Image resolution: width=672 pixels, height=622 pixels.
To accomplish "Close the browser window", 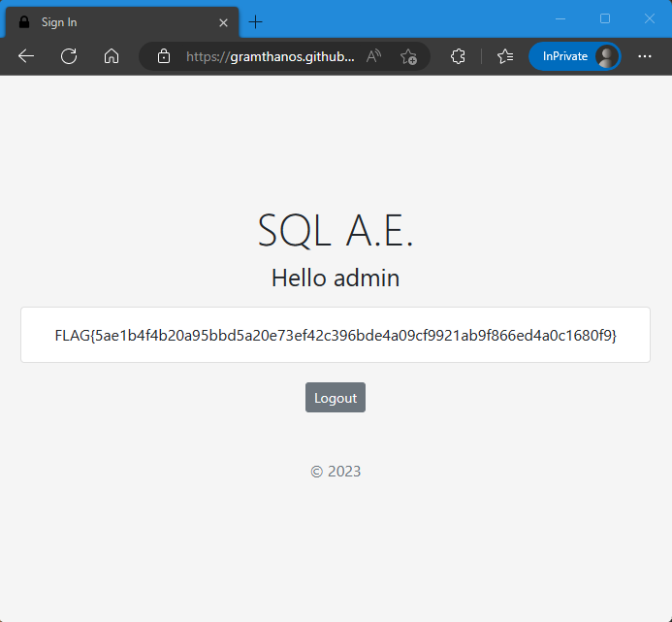I will pos(650,18).
